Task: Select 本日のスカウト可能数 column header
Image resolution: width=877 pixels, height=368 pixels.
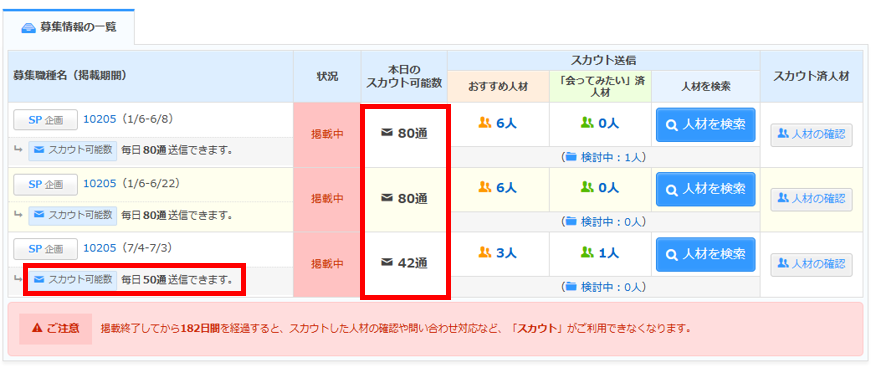Action: coord(404,77)
